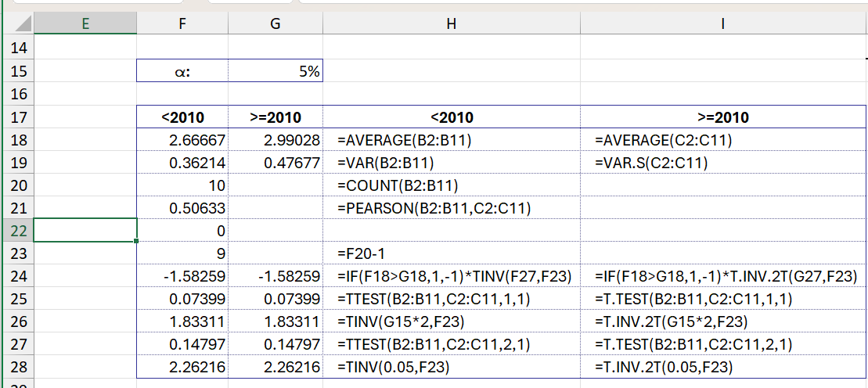Click the >=2010 header in column I
868x388 pixels.
tap(724, 117)
